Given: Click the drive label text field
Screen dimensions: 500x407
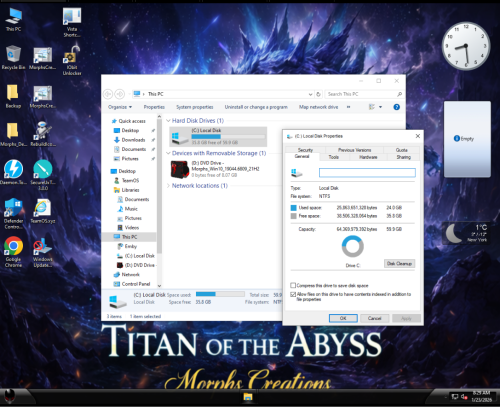Looking at the screenshot, I should click(367, 172).
